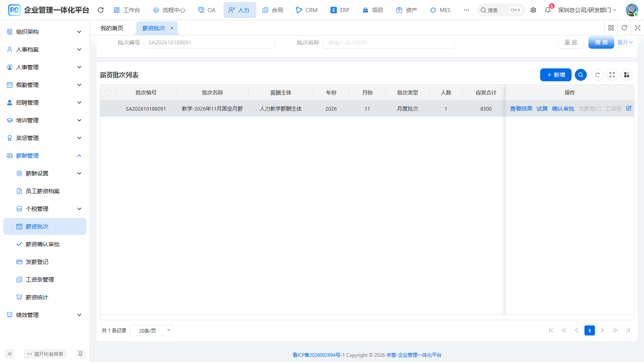Click 试算 for batch SA202610189091
Screen dimensions: 644x362
tap(542, 109)
